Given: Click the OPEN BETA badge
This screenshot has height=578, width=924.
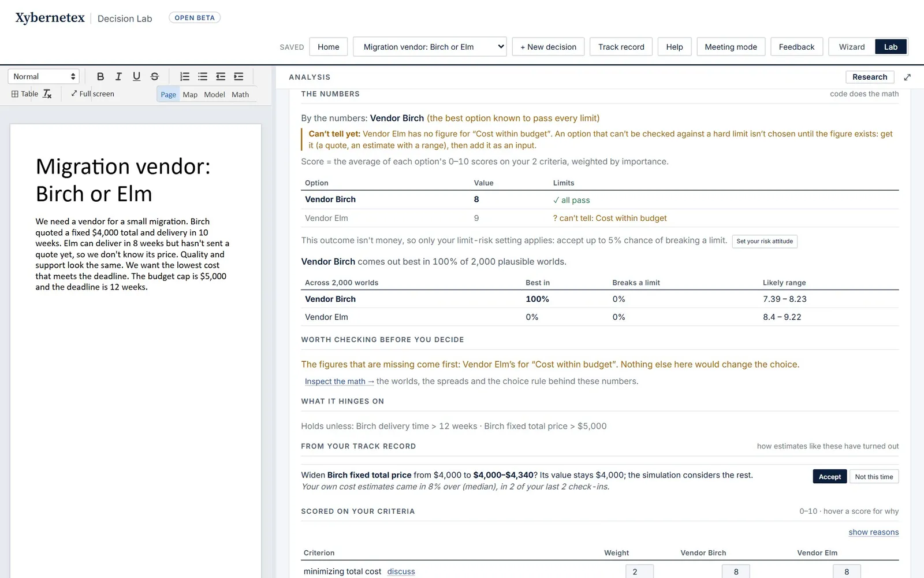Looking at the screenshot, I should pyautogui.click(x=195, y=18).
